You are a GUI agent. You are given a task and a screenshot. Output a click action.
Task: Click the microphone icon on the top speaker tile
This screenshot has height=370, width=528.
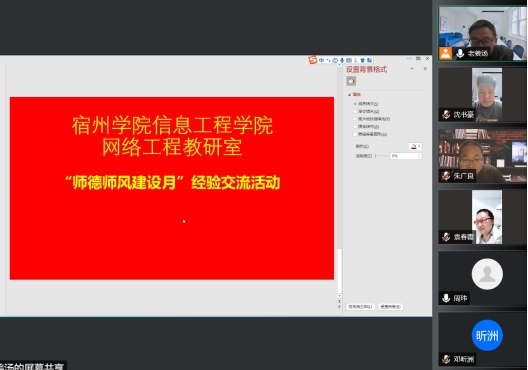click(460, 53)
